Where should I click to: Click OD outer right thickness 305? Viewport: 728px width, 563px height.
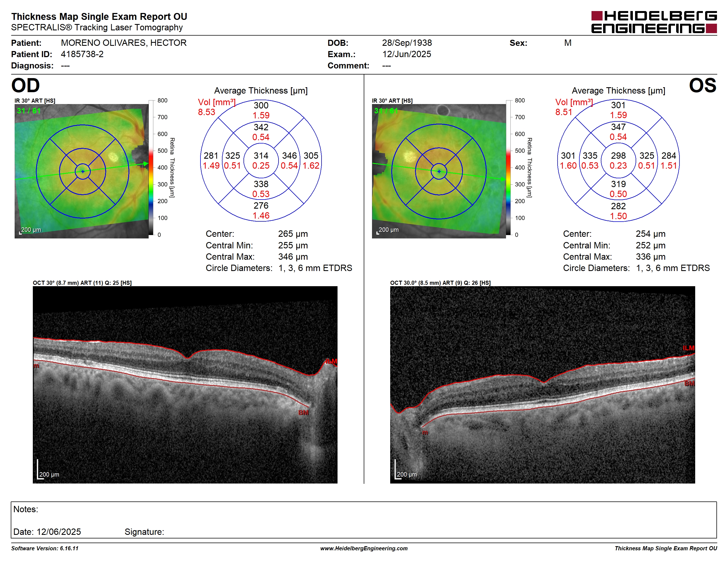(x=311, y=155)
